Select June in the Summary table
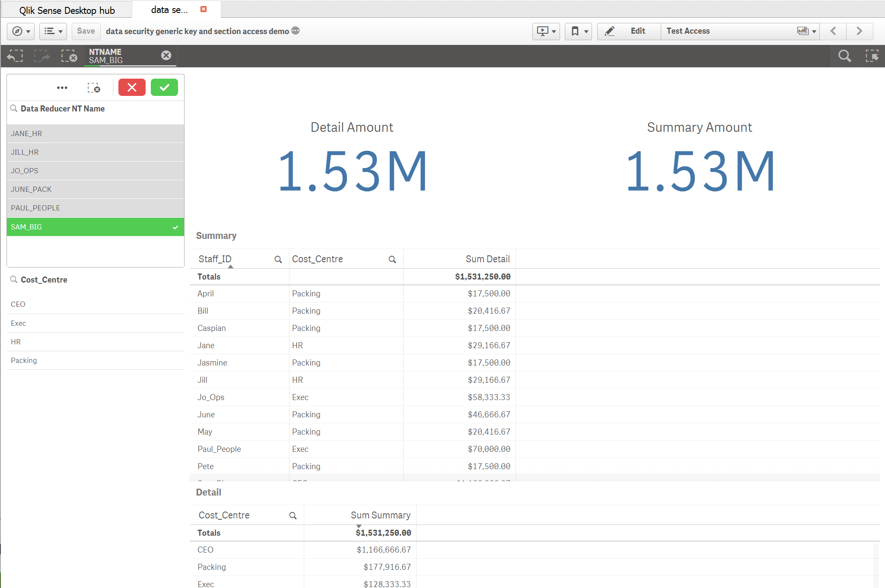The height and width of the screenshot is (588, 885). (x=206, y=414)
